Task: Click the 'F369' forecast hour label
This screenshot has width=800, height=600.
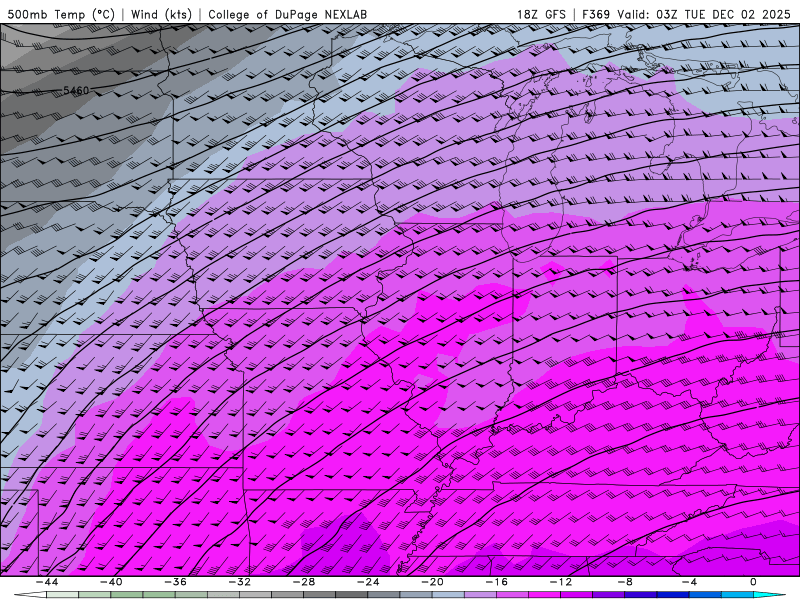Action: 596,14
